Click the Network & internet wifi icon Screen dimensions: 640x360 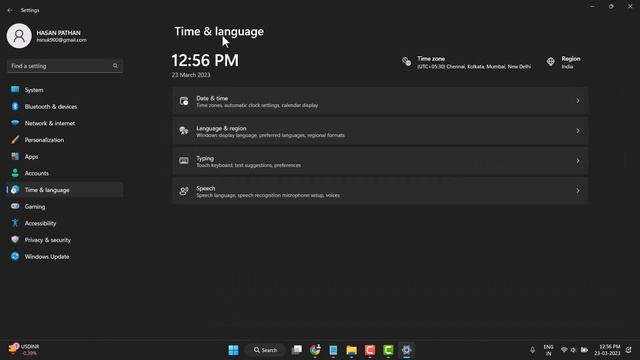(15, 123)
